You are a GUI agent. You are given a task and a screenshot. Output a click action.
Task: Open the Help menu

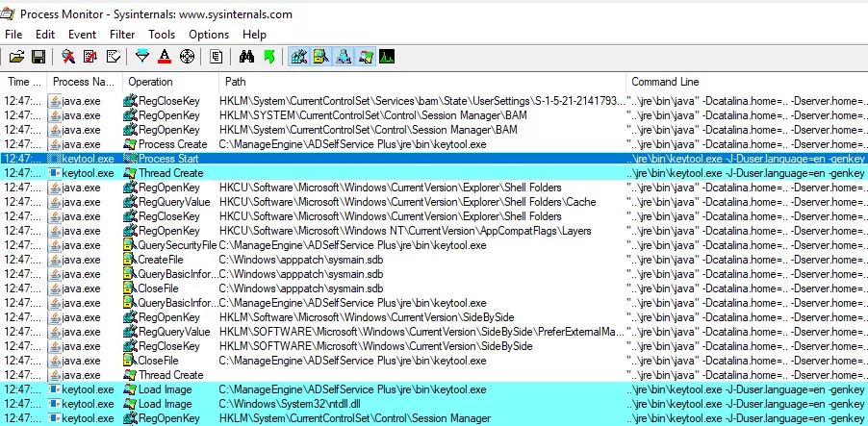coord(254,35)
